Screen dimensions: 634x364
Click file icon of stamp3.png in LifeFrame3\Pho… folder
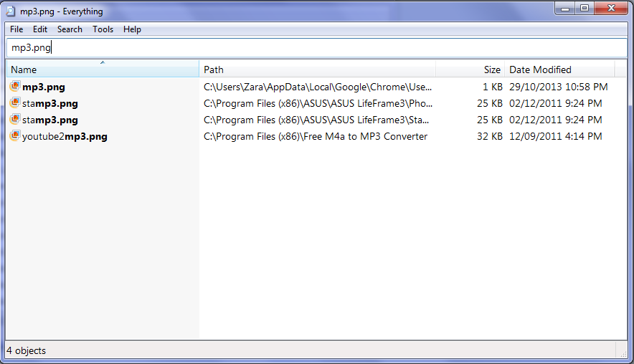15,102
